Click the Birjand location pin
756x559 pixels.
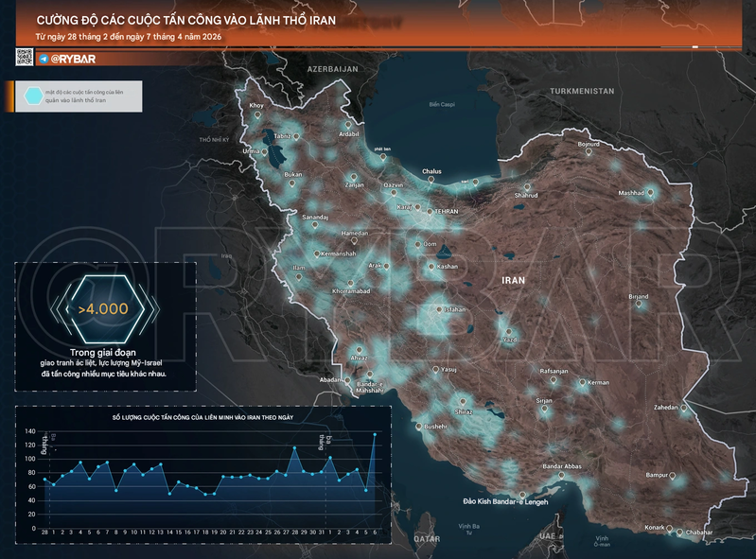[639, 304]
